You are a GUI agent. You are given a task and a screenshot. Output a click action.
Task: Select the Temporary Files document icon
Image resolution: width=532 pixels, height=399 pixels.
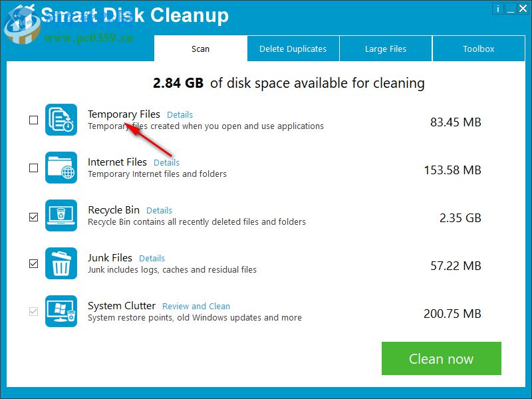click(62, 120)
